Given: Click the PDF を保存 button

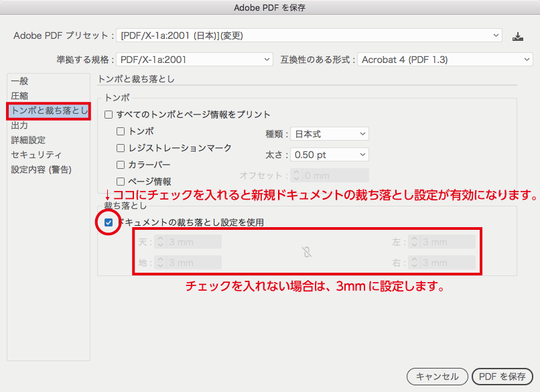Looking at the screenshot, I should [502, 377].
